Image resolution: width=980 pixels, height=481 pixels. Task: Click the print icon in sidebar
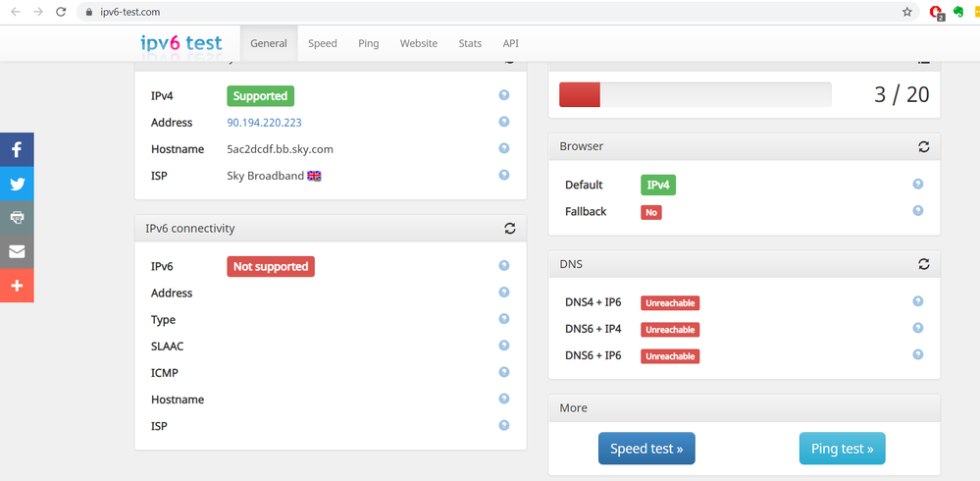pyautogui.click(x=17, y=218)
